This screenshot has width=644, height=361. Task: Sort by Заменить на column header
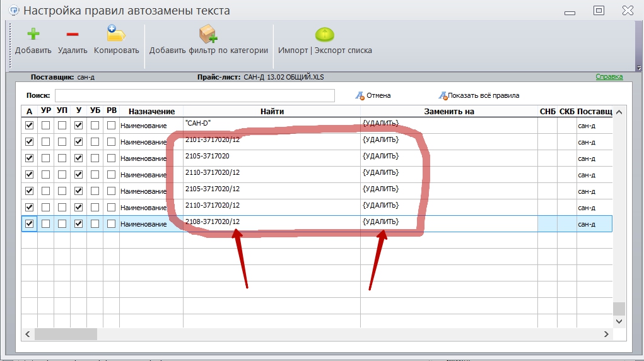pyautogui.click(x=449, y=112)
